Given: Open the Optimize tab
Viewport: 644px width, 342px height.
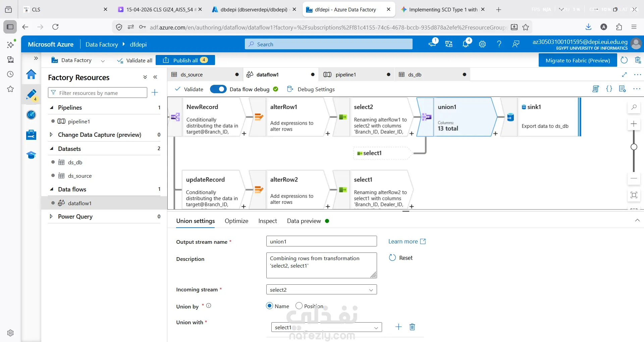Looking at the screenshot, I should [236, 221].
